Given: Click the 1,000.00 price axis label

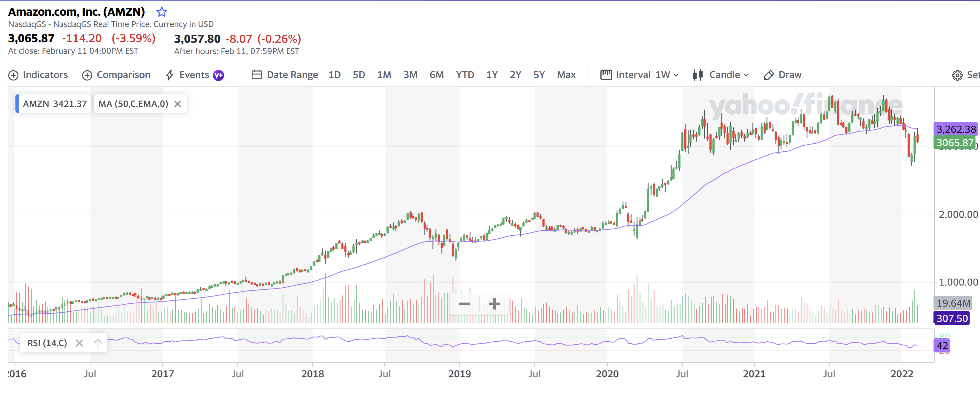Looking at the screenshot, I should (958, 282).
